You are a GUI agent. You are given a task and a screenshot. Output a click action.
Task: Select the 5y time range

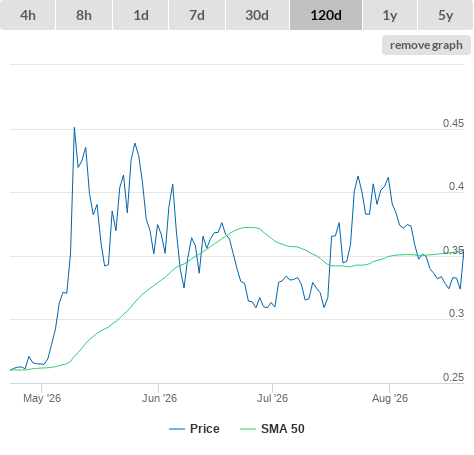(x=445, y=15)
